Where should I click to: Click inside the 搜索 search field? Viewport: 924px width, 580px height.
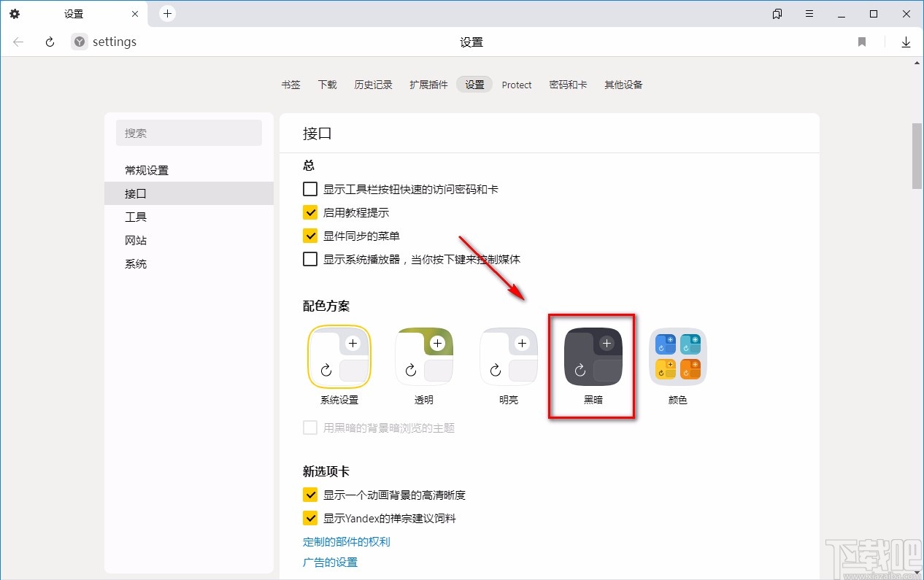(x=188, y=133)
